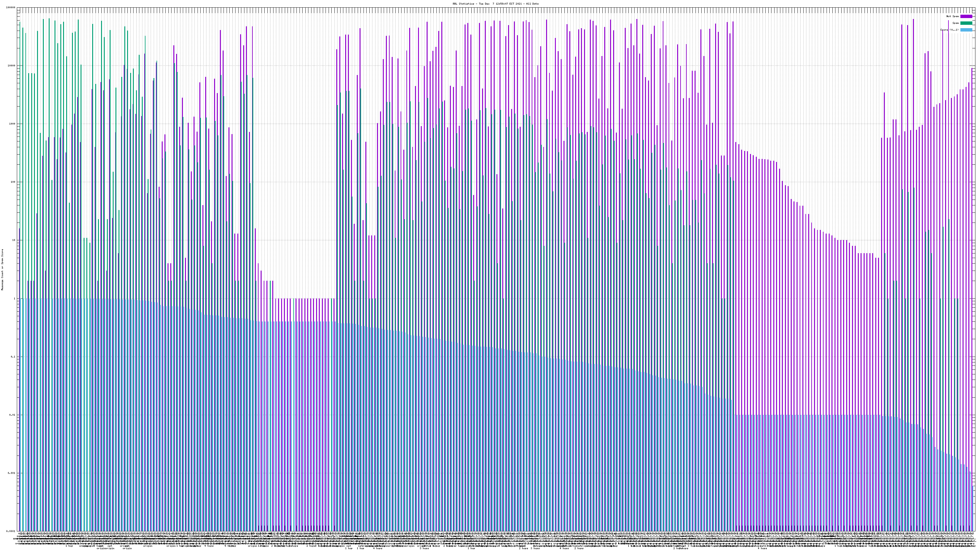Image resolution: width=980 pixels, height=551 pixels.
Task: Click the 1 y-axis tick label
Action: coord(15,298)
